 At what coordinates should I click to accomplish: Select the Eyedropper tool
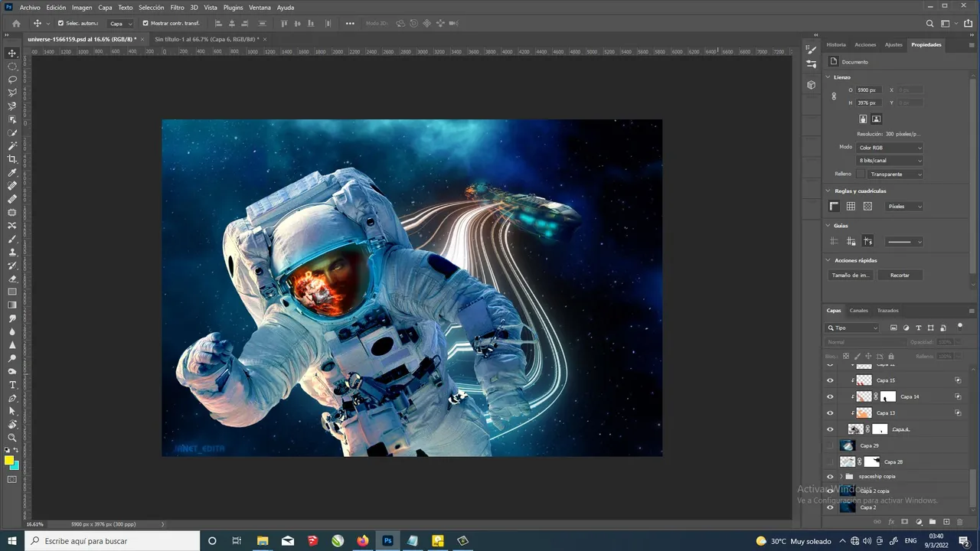click(x=12, y=173)
